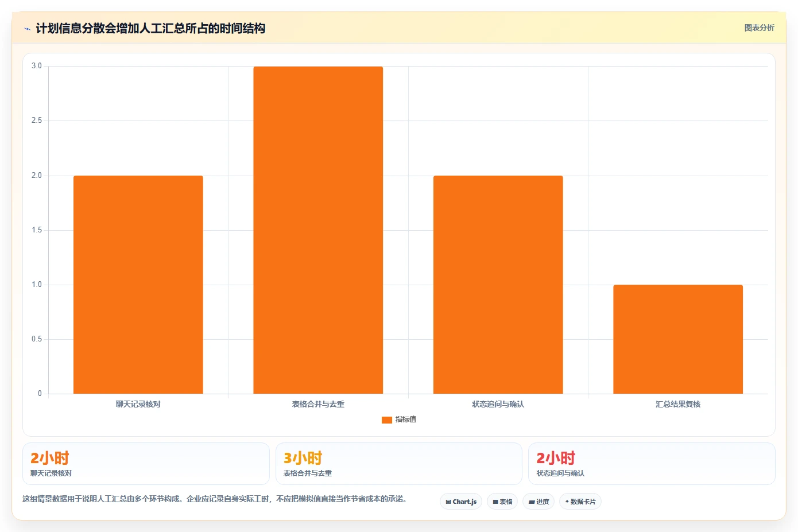Click the y-axis value 3.0
Image resolution: width=798 pixels, height=532 pixels.
[37, 66]
